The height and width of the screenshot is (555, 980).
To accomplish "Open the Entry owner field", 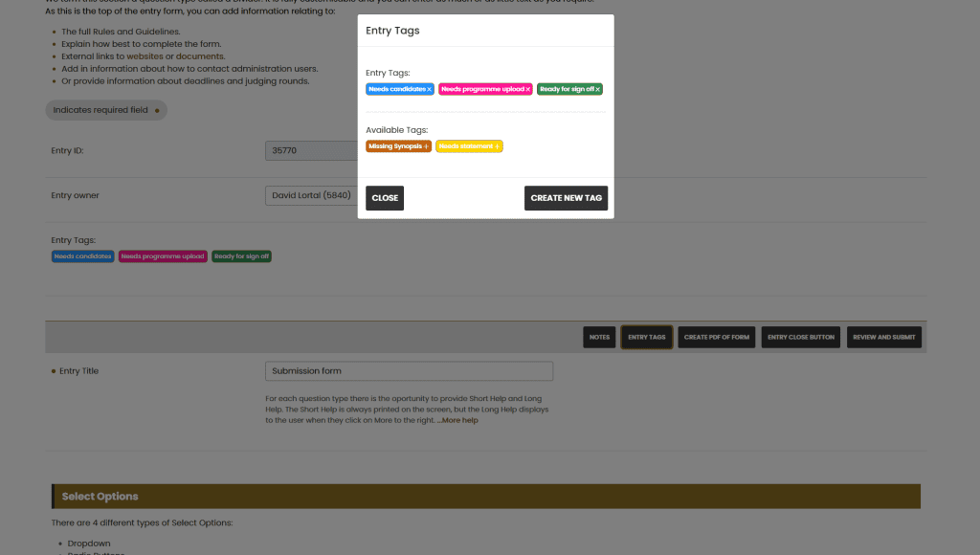I will click(x=311, y=195).
